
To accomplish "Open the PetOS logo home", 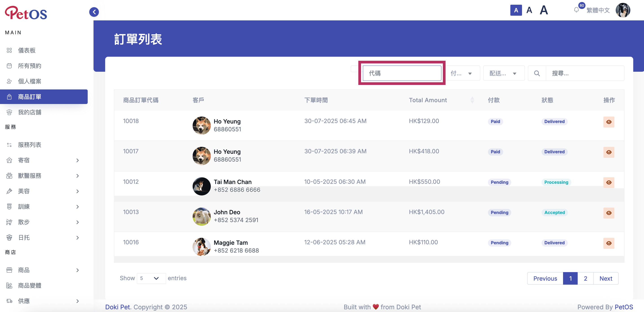I will pyautogui.click(x=26, y=13).
